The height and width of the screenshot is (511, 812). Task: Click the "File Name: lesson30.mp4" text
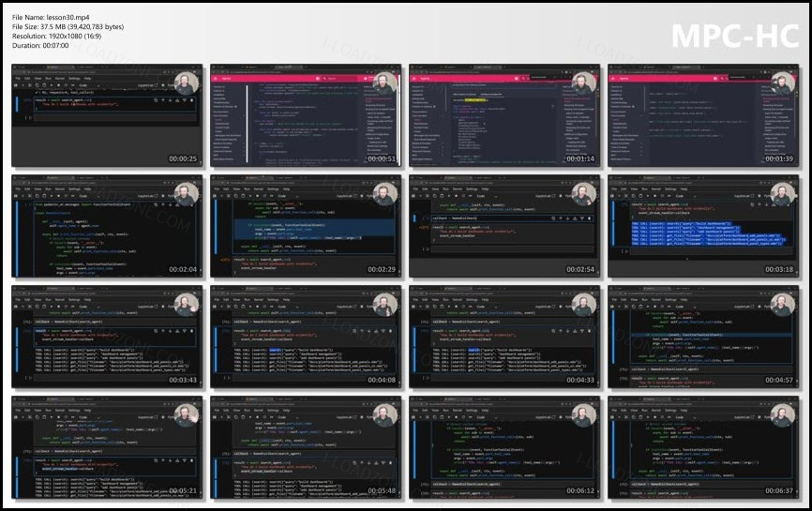51,17
